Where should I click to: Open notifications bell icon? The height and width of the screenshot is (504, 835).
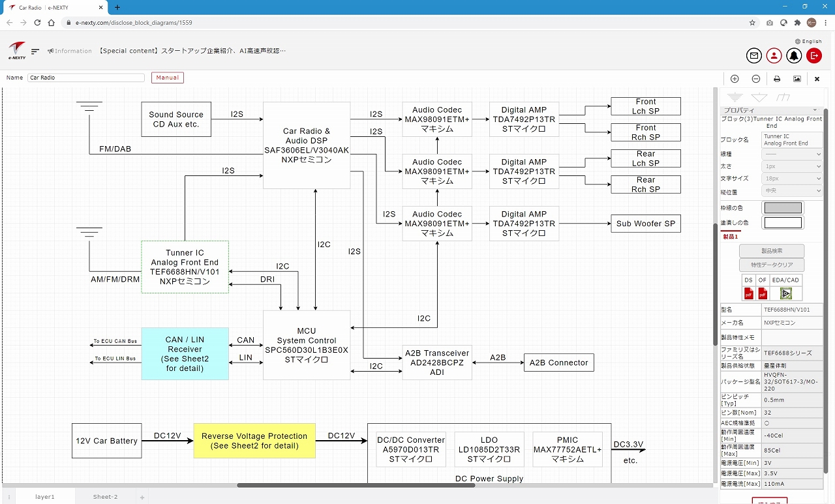(x=794, y=55)
